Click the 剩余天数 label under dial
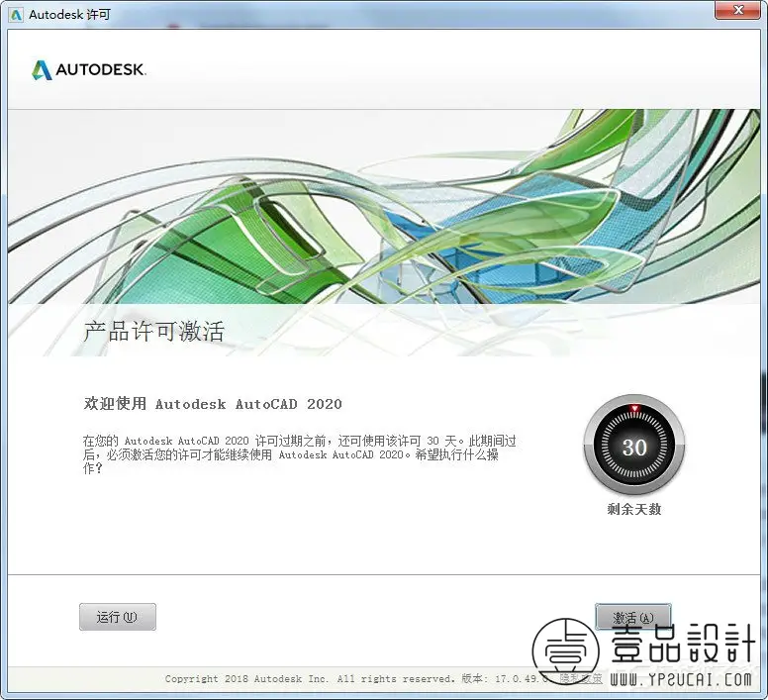Image resolution: width=768 pixels, height=700 pixels. pyautogui.click(x=634, y=510)
